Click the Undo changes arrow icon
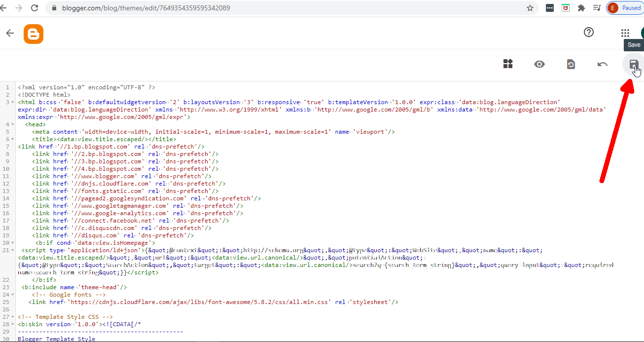The height and width of the screenshot is (342, 644). pyautogui.click(x=602, y=64)
